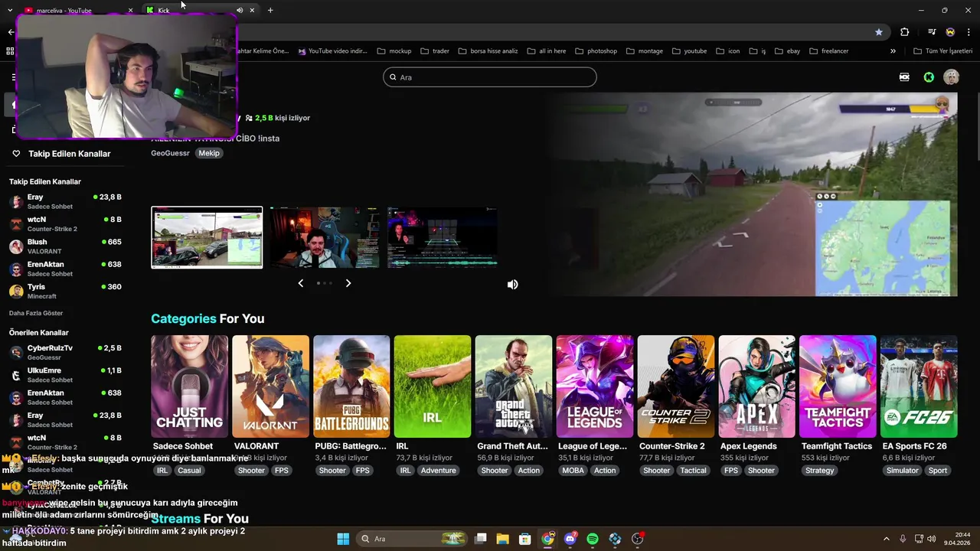The height and width of the screenshot is (551, 980).
Task: Mute the featured stream with the speaker icon
Action: (x=512, y=284)
